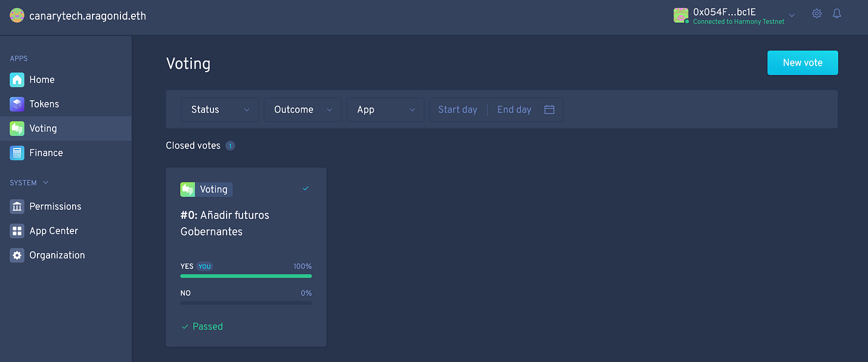Collapse the SYSTEM section chevron
Image resolution: width=868 pixels, height=362 pixels.
point(46,182)
